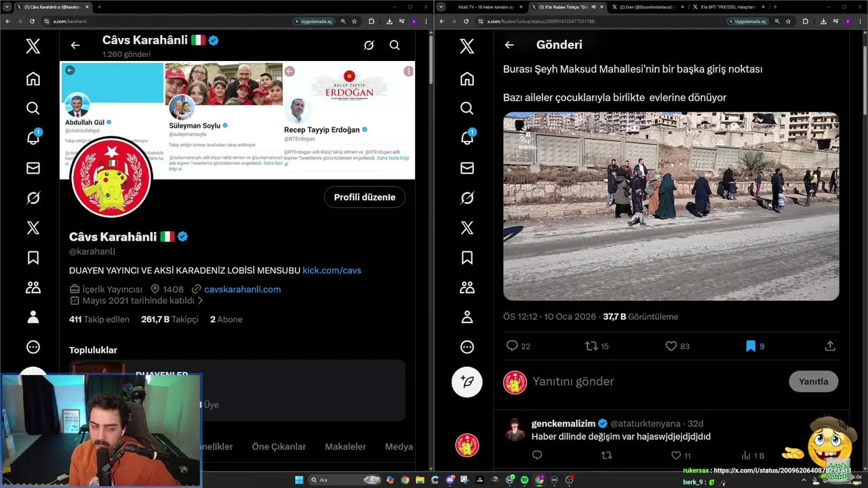Open Explore search in left window sidebar
The image size is (868, 488).
pyautogui.click(x=33, y=108)
